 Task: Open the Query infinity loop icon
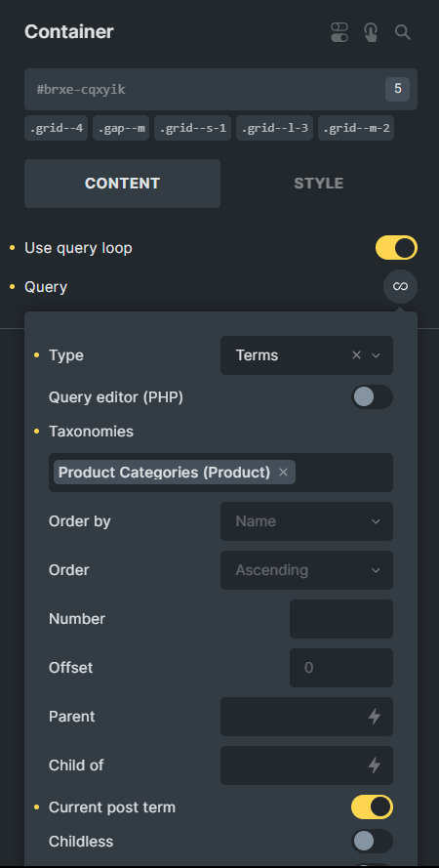click(x=400, y=286)
